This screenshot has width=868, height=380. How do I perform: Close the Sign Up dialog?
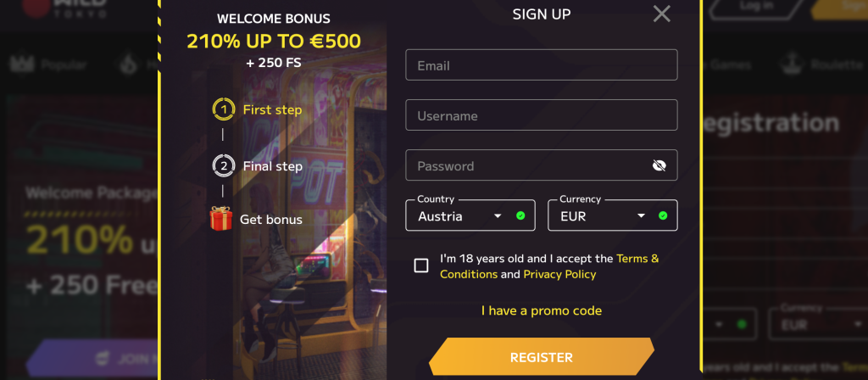[x=662, y=14]
